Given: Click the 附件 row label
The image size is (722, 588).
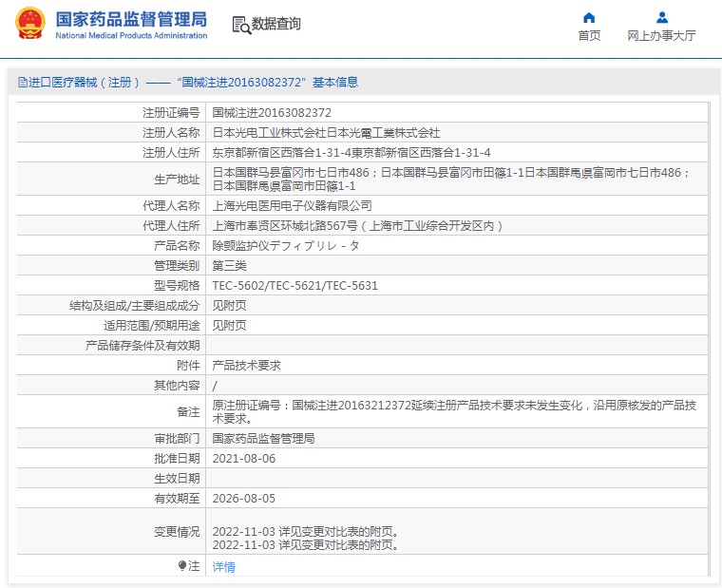Looking at the screenshot, I should click(x=188, y=365).
